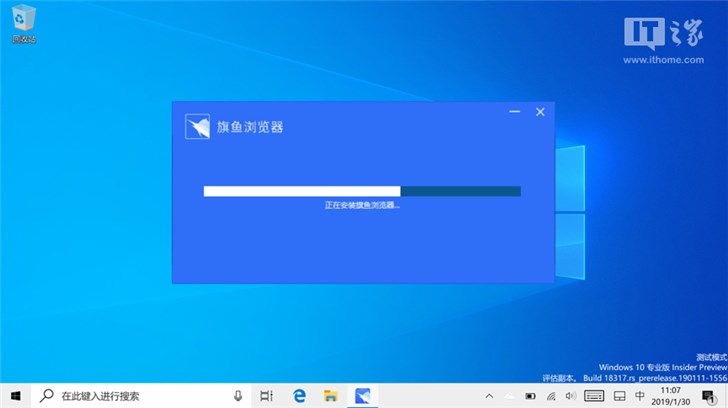Open the OneDrive cloud tray icon
Screen dimensions: 728x408
pyautogui.click(x=509, y=396)
